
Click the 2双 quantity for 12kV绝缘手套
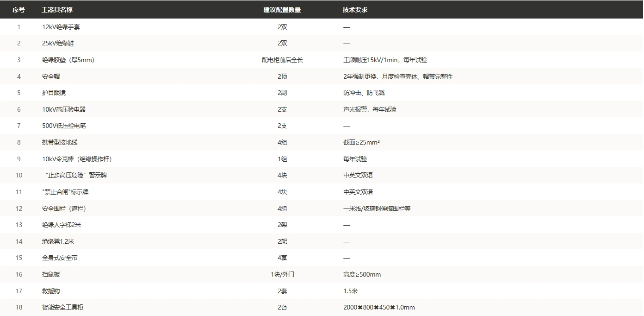point(282,27)
